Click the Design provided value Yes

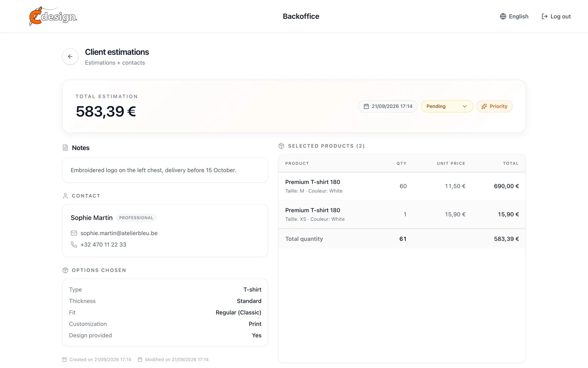(x=257, y=335)
